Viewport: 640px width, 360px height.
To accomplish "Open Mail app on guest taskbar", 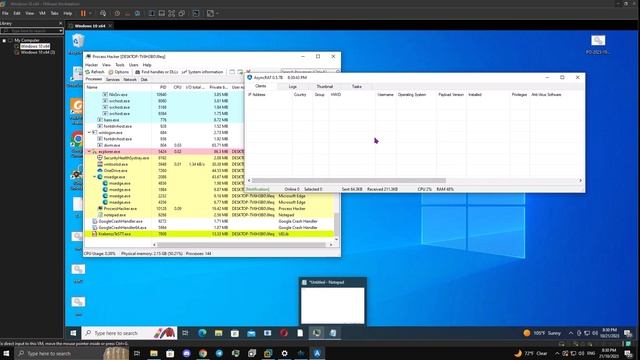I will click(x=251, y=333).
